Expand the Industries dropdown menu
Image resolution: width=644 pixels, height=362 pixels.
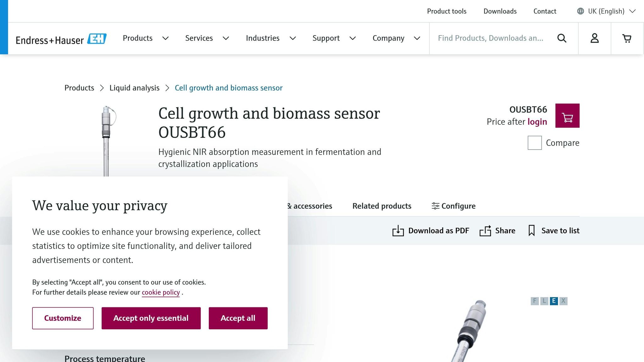pyautogui.click(x=270, y=38)
